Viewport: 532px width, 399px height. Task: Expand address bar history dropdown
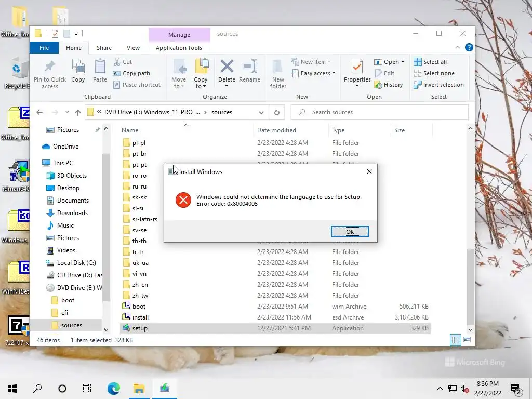click(261, 112)
